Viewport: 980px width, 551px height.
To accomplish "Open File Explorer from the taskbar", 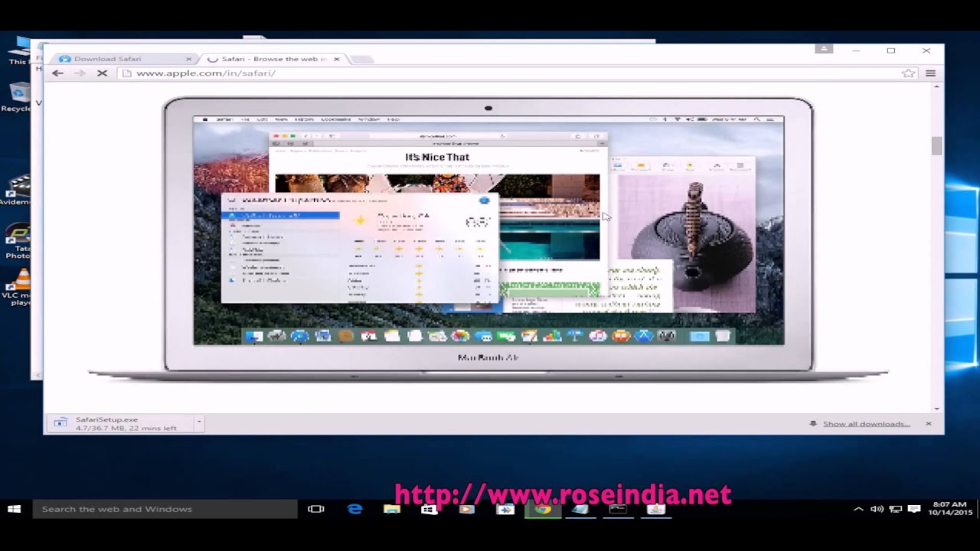I will coord(392,509).
